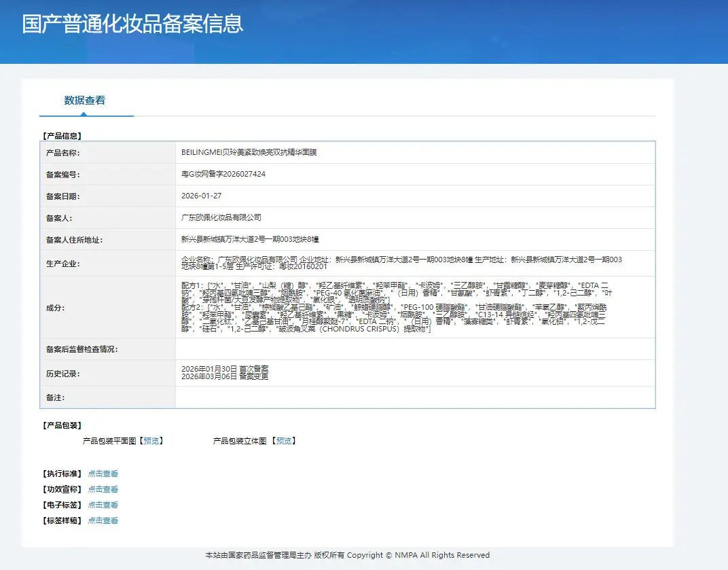Screen dimensions: 728x570
Task: Click the 备案人 value 广东欧佩化妆品有限公司
Action: click(x=221, y=218)
